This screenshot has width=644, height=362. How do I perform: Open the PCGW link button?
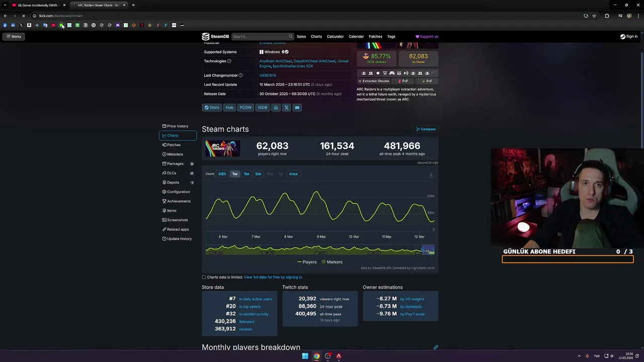coord(246,108)
